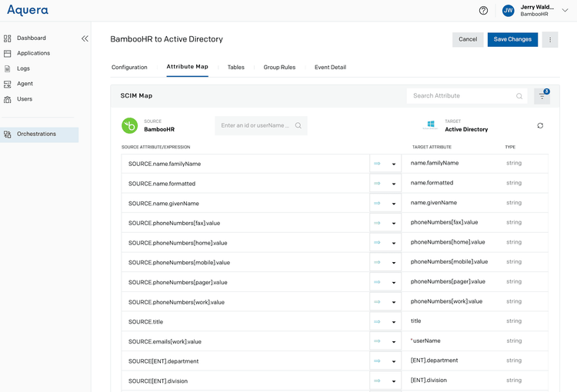
Task: Click the refresh icon beside Active Directory
Action: coord(540,126)
